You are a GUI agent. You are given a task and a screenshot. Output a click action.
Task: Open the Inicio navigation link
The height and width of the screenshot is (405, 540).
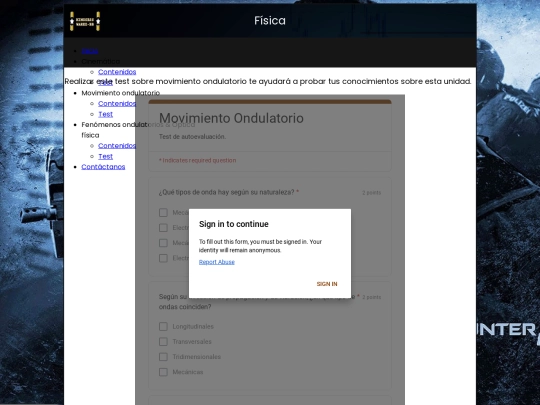click(90, 51)
